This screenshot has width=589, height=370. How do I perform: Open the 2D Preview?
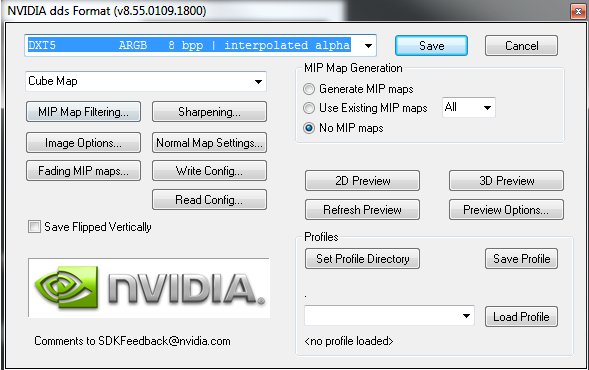pos(362,181)
